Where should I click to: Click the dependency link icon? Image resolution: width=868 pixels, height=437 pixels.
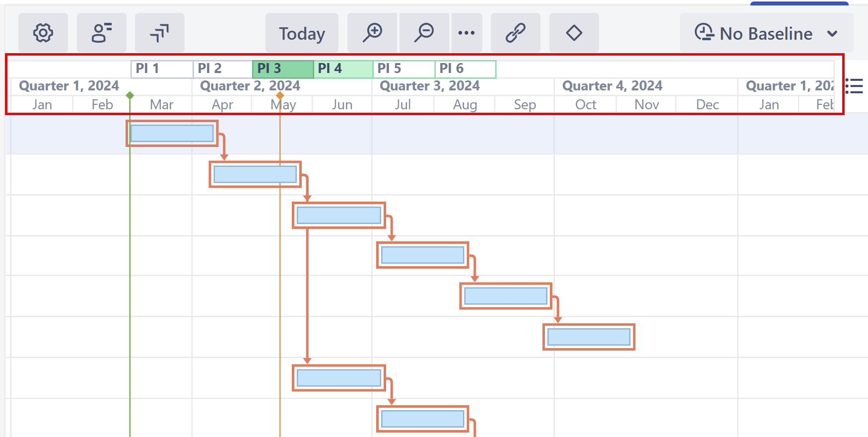click(515, 33)
